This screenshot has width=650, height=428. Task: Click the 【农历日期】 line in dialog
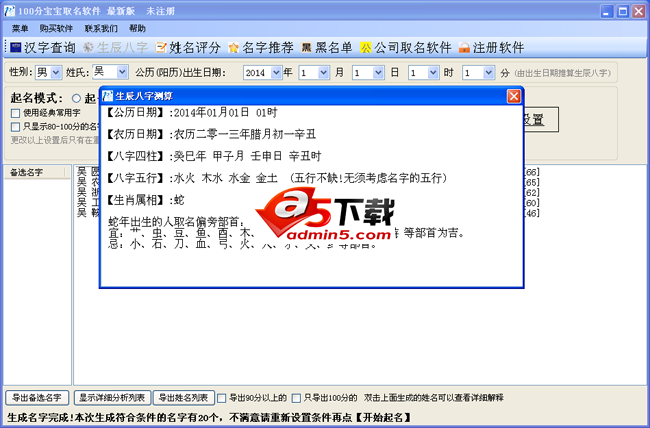(x=210, y=134)
